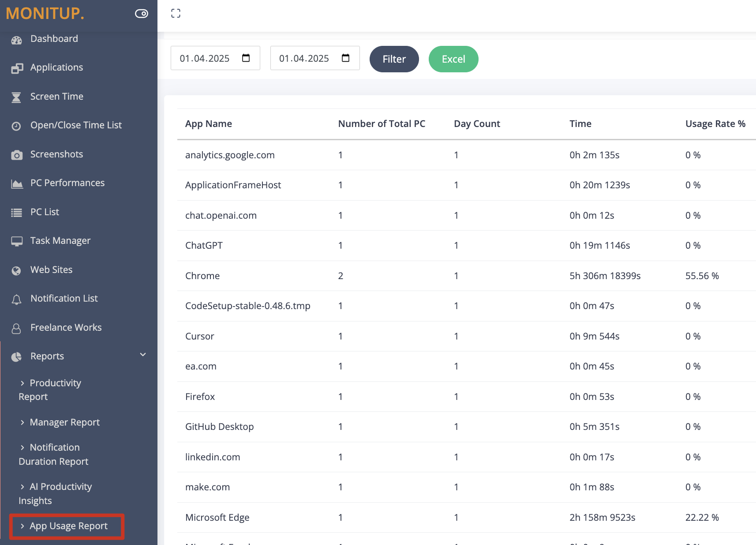Click the Notification List bell icon
Viewport: 756px width, 545px height.
pyautogui.click(x=16, y=300)
